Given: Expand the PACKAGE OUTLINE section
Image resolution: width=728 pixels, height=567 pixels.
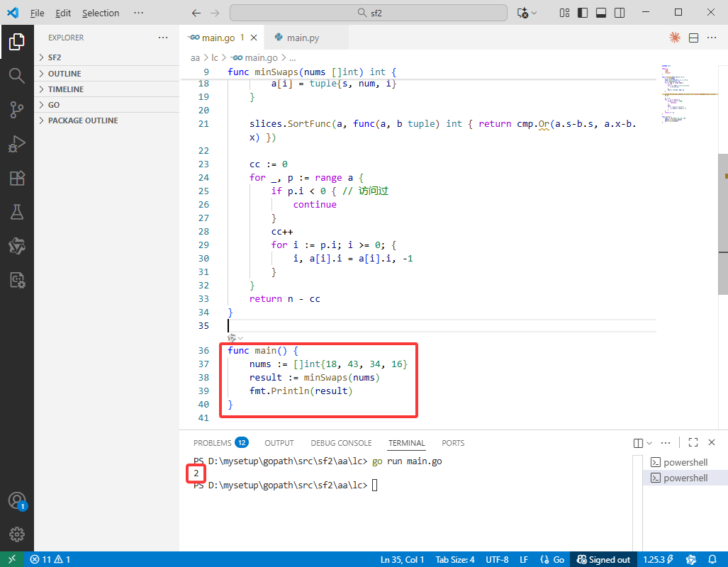Looking at the screenshot, I should click(107, 120).
